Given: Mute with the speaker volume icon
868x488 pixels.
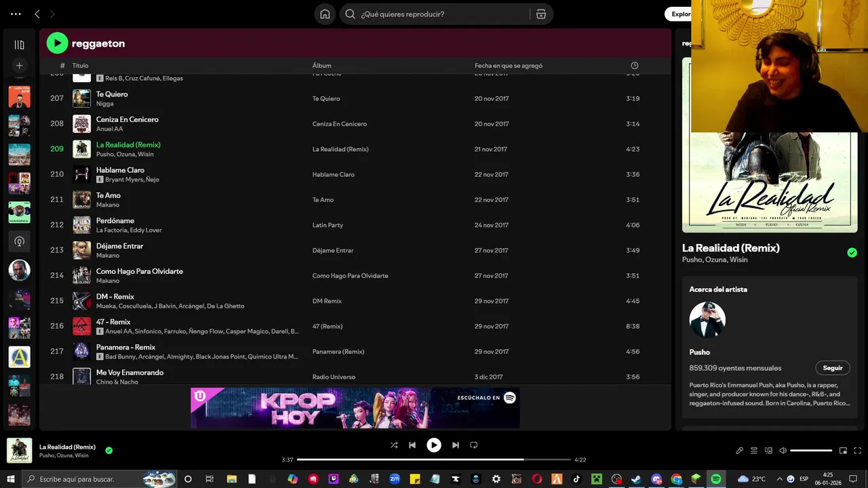Looking at the screenshot, I should click(x=783, y=451).
